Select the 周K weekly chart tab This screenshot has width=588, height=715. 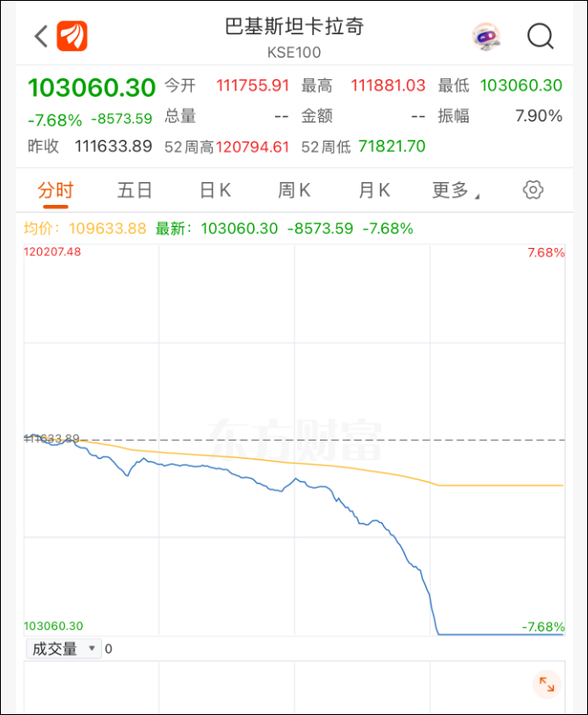293,189
